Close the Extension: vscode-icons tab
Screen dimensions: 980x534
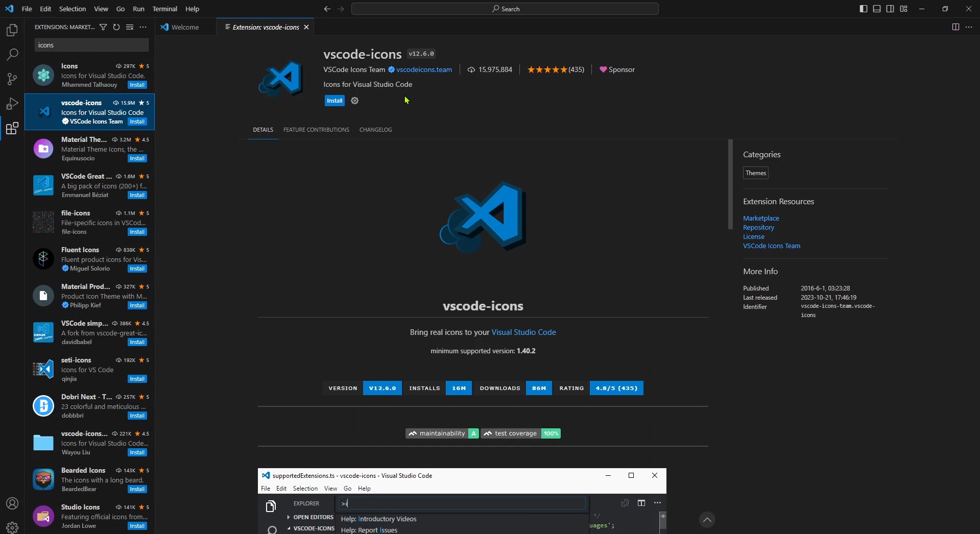click(x=306, y=27)
